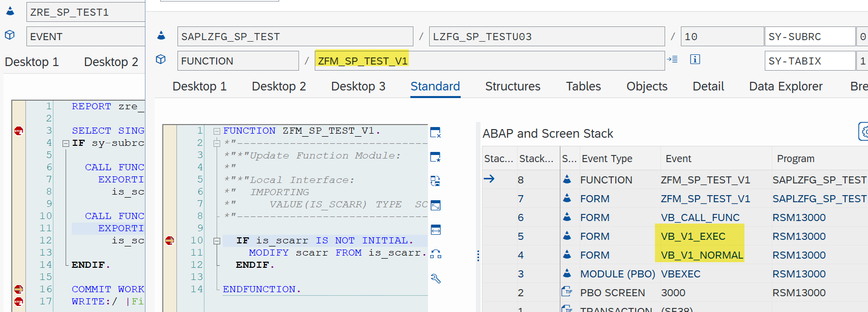
Task: Click the vertical splitter handle beside the stack panel
Action: 478,256
